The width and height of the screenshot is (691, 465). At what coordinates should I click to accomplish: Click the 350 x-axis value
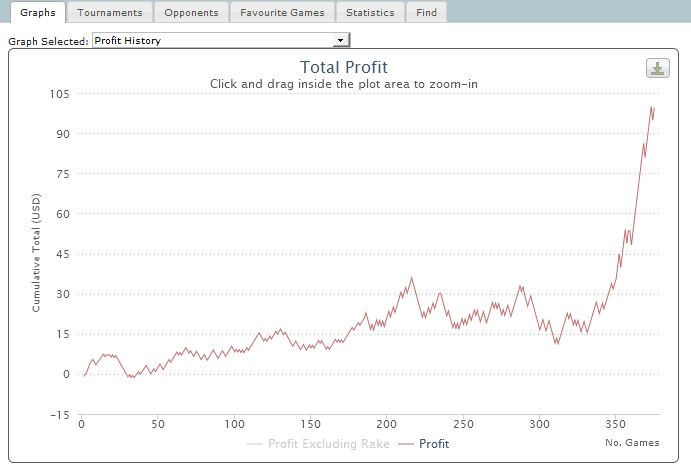(x=615, y=424)
